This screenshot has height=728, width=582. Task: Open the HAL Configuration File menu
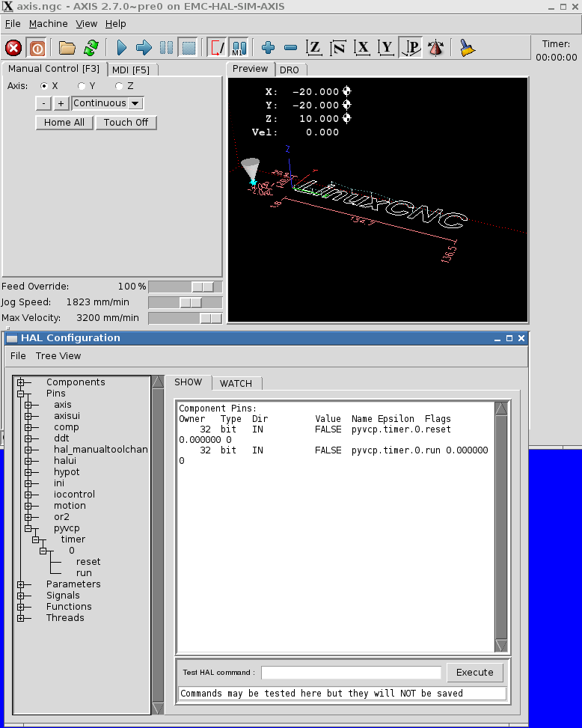[18, 356]
